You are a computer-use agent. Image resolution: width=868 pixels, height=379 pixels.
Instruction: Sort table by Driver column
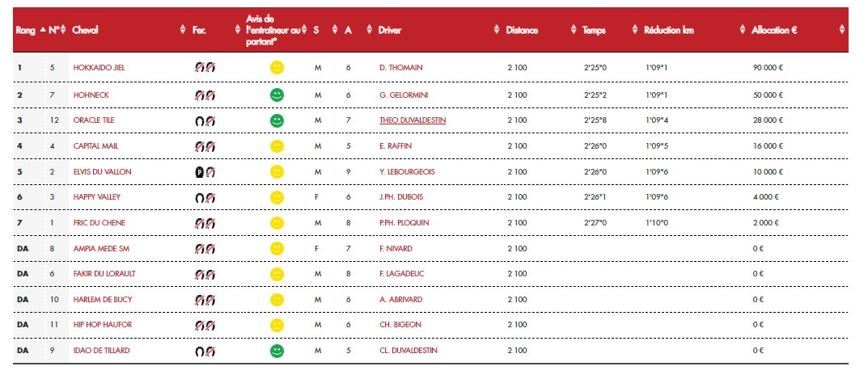[x=389, y=30]
